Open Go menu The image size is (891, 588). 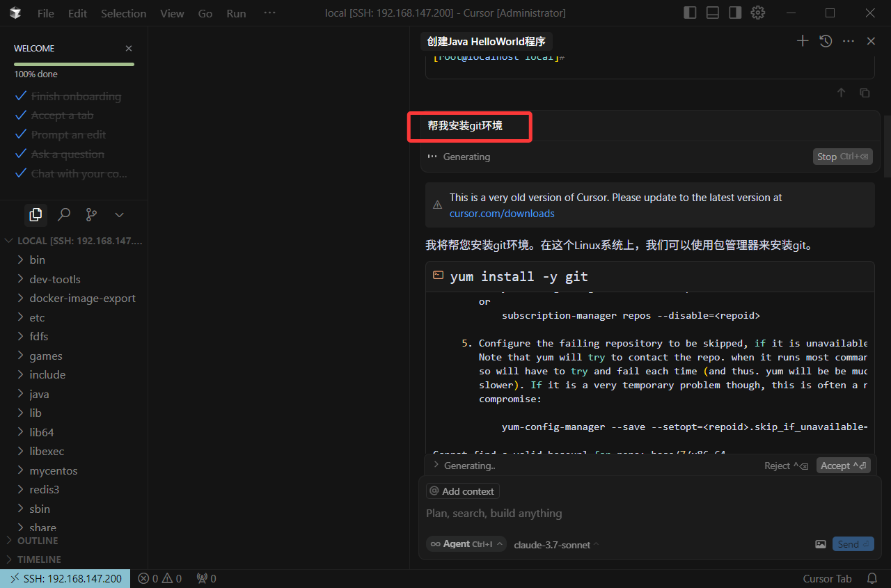[205, 13]
